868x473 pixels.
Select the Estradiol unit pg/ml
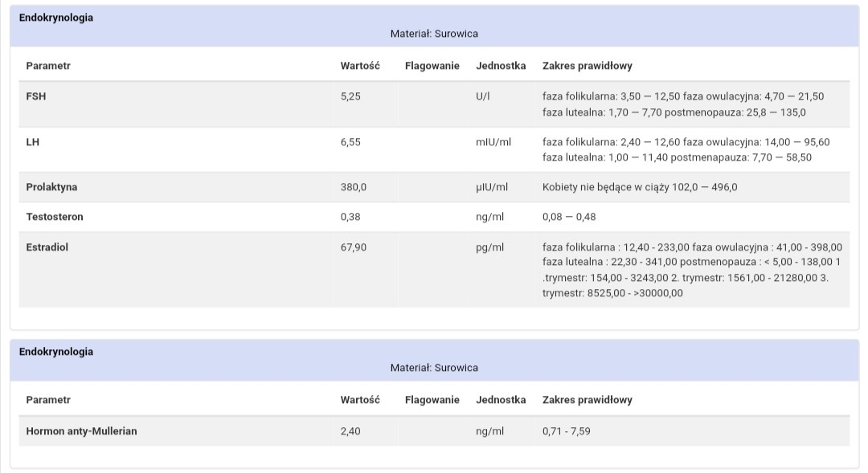pyautogui.click(x=489, y=247)
